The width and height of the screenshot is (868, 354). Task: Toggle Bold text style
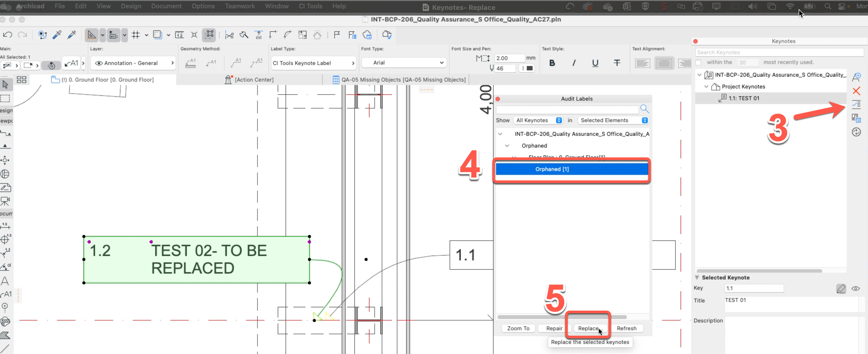tap(552, 63)
